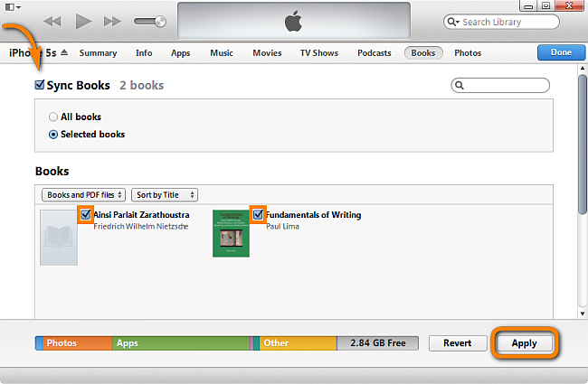This screenshot has width=588, height=384.
Task: Select the Books tab
Action: point(423,52)
